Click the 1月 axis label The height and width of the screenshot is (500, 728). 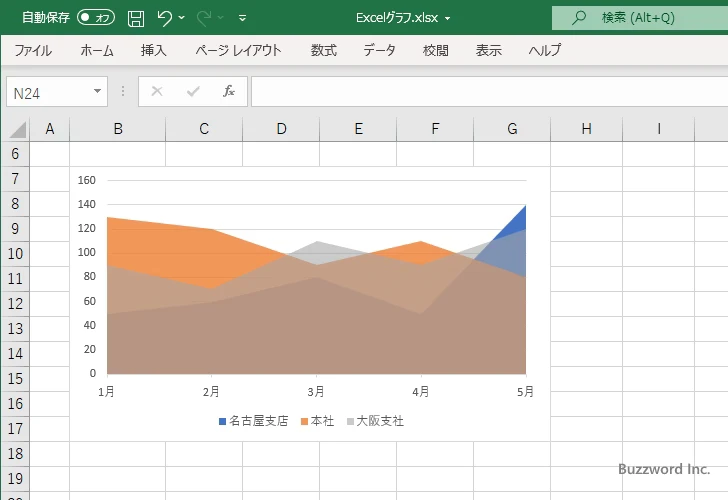pos(106,392)
